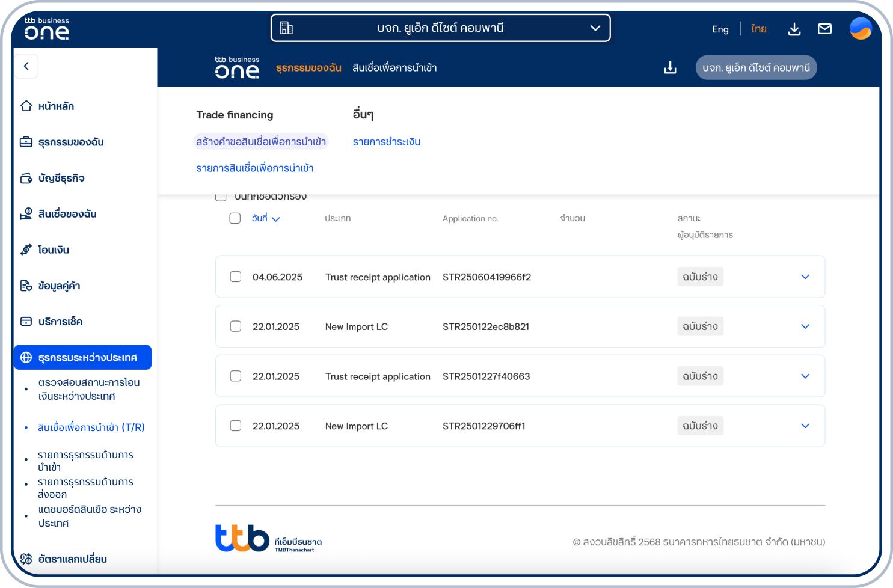Open the profile avatar circle
The width and height of the screenshot is (893, 588).
(861, 28)
